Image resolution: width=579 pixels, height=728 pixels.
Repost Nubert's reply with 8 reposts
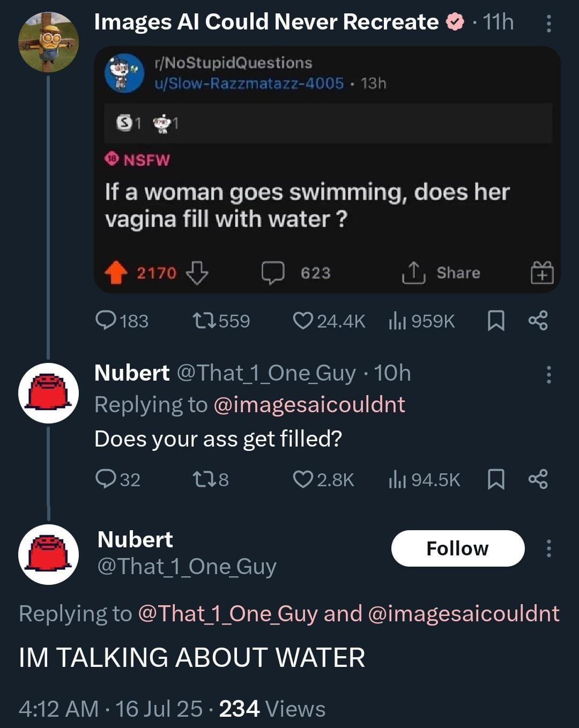coord(204,479)
